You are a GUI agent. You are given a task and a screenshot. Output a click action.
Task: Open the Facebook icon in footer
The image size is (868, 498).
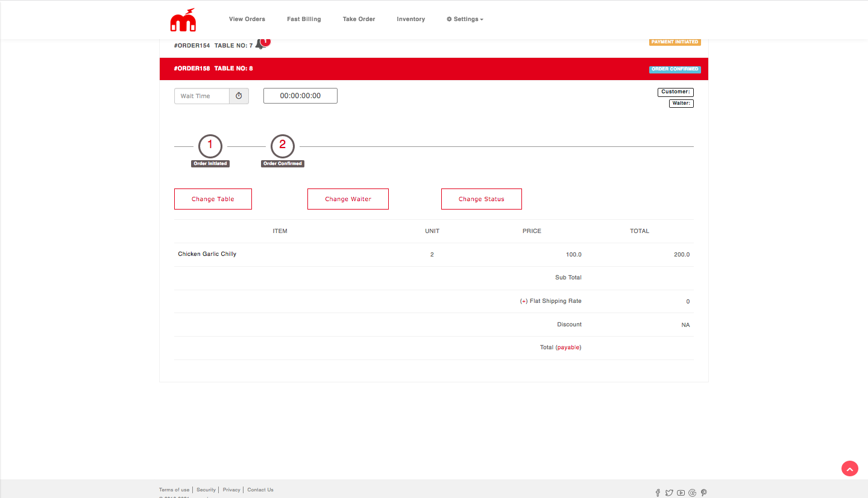[658, 493]
